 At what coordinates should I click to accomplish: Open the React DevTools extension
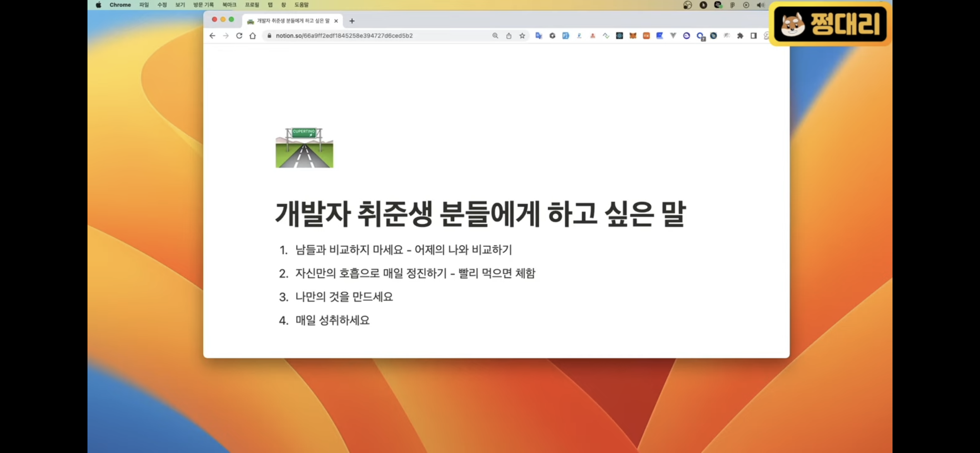(619, 36)
